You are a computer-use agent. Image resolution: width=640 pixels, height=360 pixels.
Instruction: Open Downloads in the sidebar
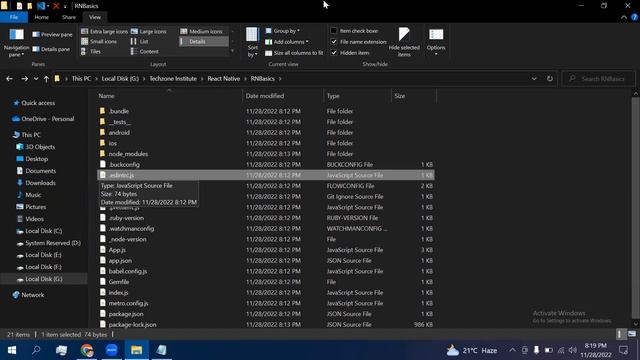point(36,183)
